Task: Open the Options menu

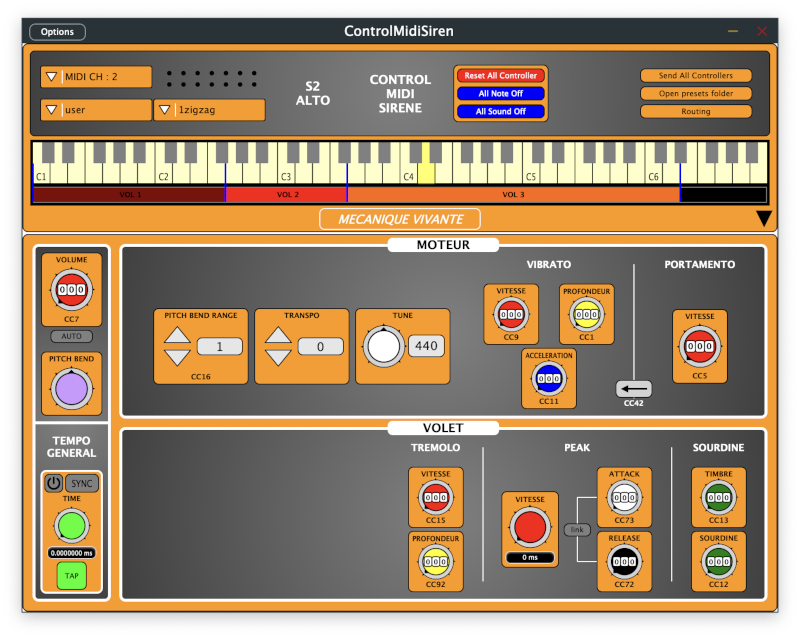Action: (56, 31)
